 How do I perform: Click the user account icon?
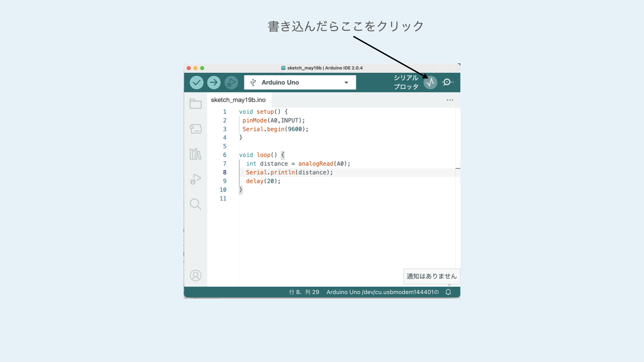(196, 276)
